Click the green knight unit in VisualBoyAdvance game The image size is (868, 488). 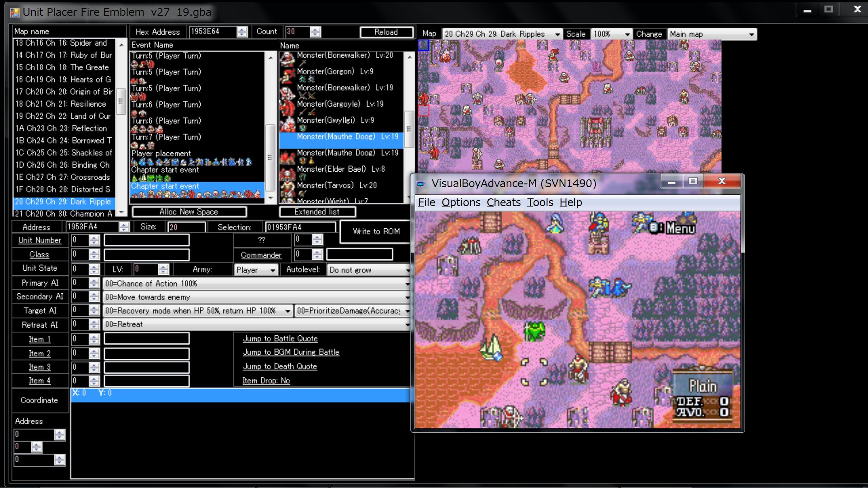(x=534, y=331)
